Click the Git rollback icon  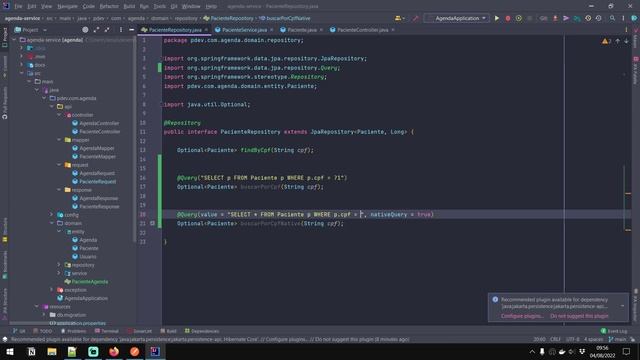pos(599,18)
